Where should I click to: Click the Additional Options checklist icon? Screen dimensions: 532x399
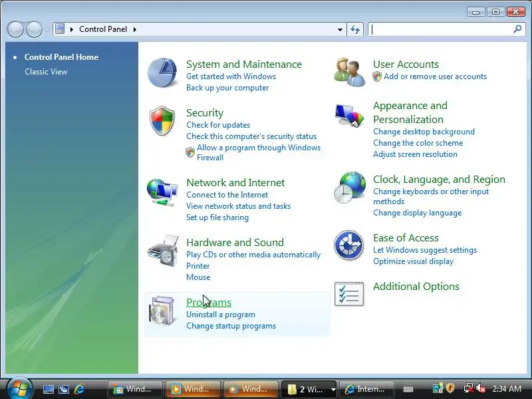pos(349,294)
